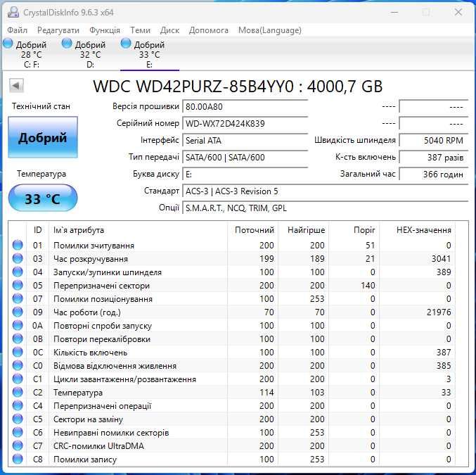Click status orb of disk C: F:
The width and height of the screenshot is (476, 475).
click(x=8, y=44)
